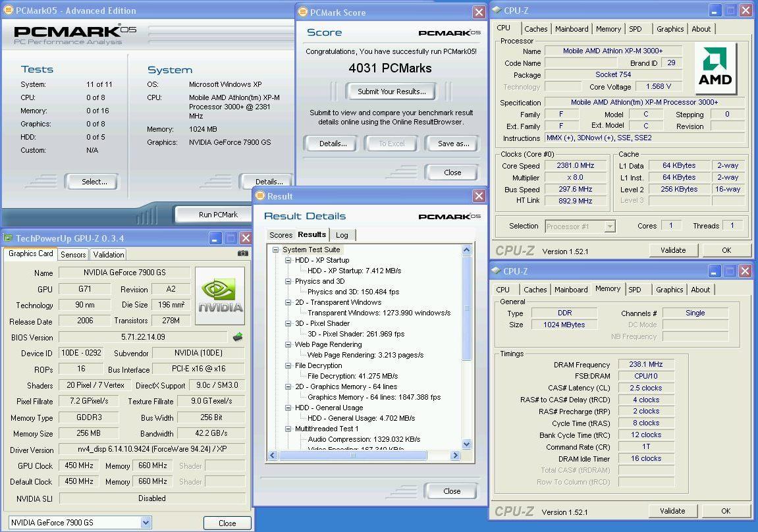Screen dimensions: 758x532
Task: Click the Run PCMark button
Action: tap(213, 215)
